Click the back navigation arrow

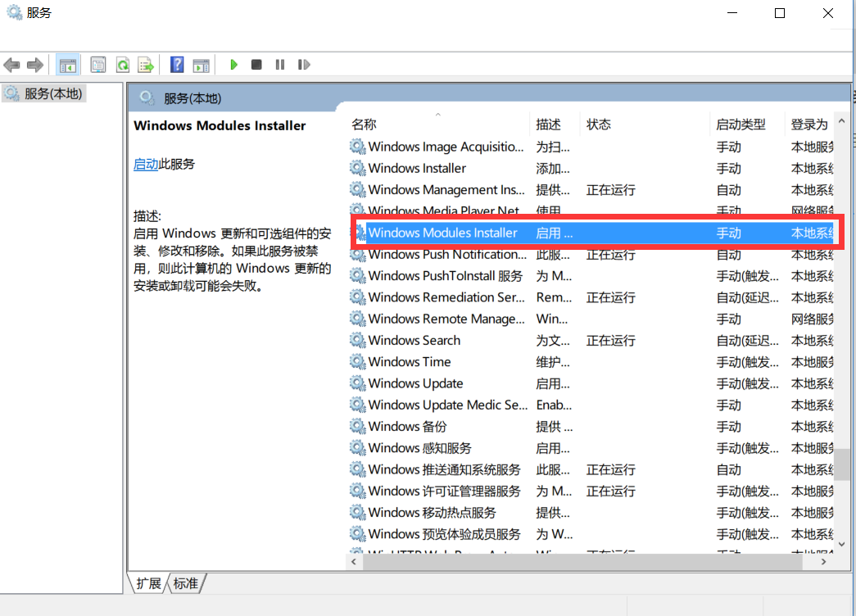(x=12, y=65)
